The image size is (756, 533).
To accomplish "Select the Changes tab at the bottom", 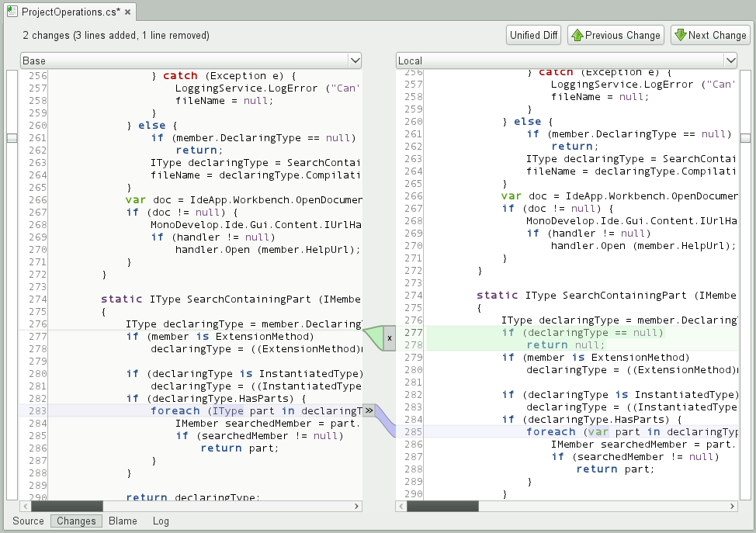I will [76, 521].
